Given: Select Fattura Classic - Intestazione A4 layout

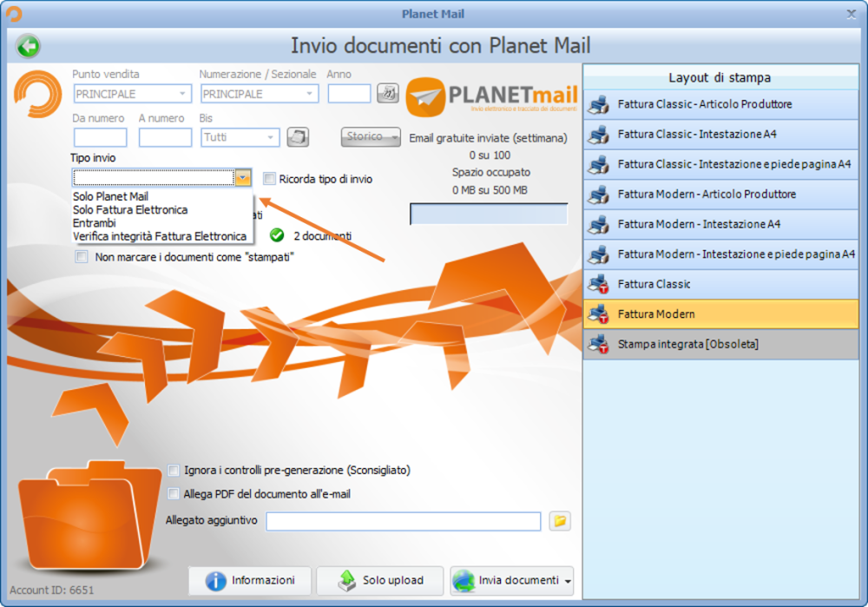Looking at the screenshot, I should pos(720,134).
